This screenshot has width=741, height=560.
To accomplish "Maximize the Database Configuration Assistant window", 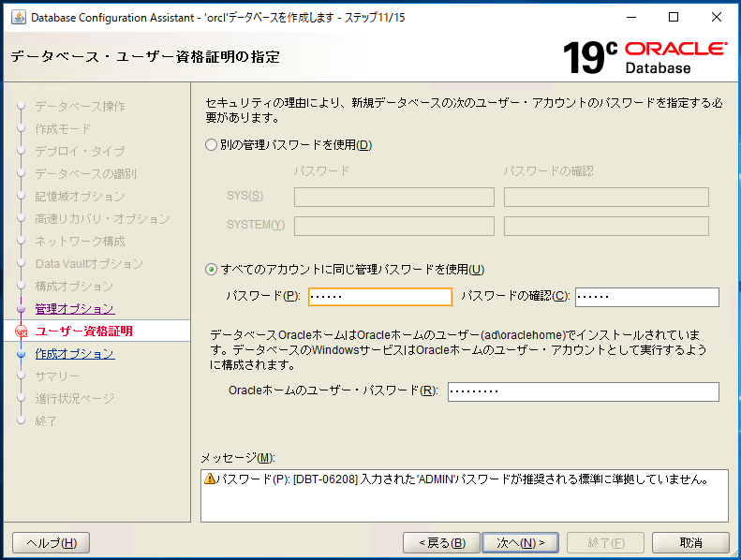I will coord(674,17).
